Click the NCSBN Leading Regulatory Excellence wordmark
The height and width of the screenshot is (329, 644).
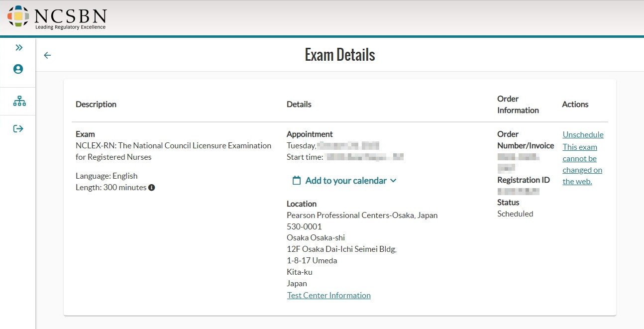(x=71, y=18)
